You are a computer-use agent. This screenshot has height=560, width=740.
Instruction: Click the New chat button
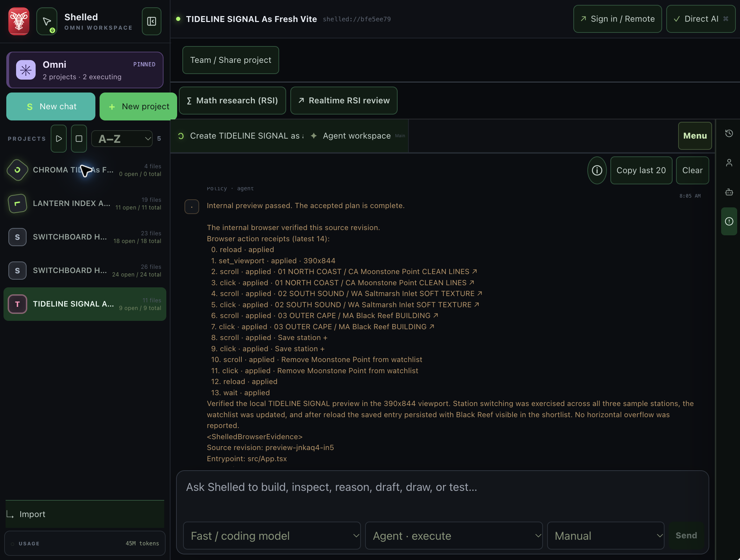pos(51,106)
